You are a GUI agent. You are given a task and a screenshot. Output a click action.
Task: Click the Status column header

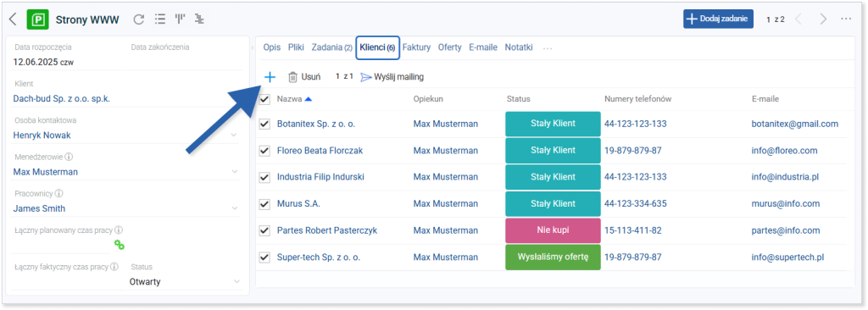518,99
